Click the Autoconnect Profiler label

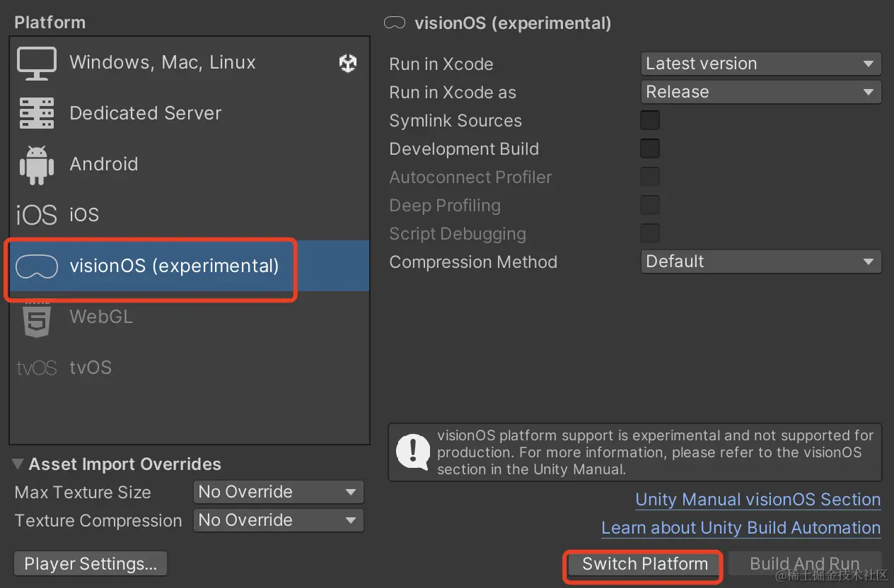470,177
